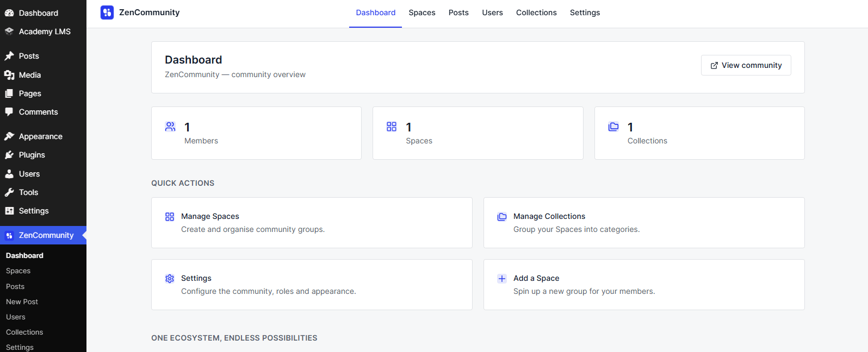Open the Add a Space quick action card
868x352 pixels.
[x=644, y=285]
